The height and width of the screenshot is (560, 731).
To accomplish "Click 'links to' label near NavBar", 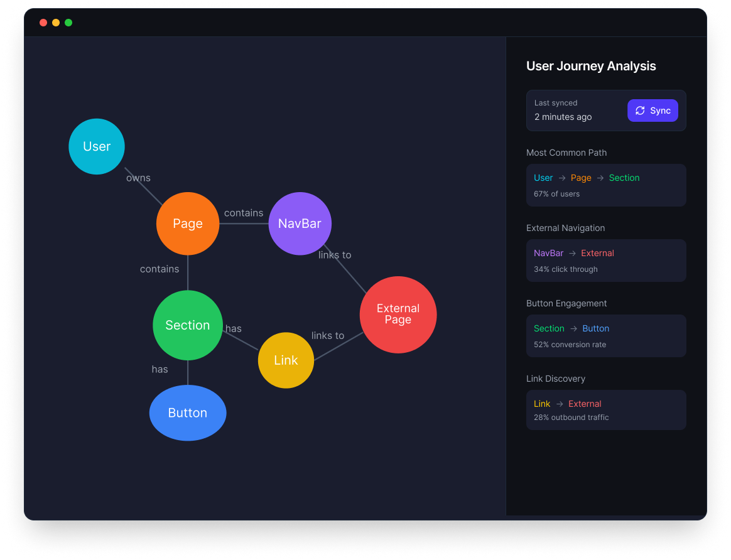I will click(335, 255).
